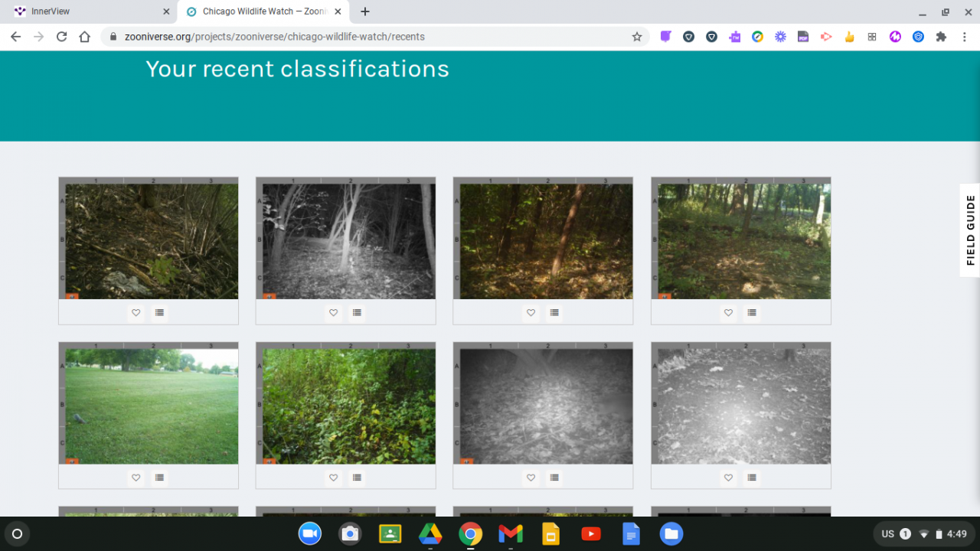Open the Extensions puzzle-piece menu
Viewport: 980px width, 551px height.
941,37
